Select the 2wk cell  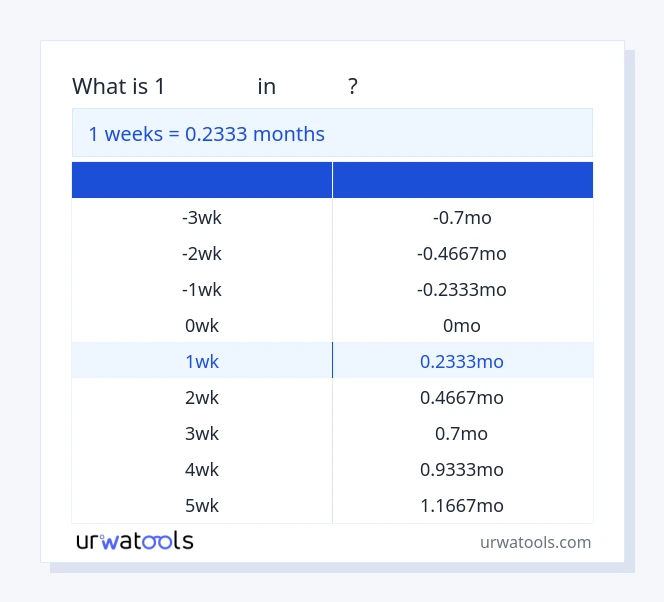pos(202,397)
